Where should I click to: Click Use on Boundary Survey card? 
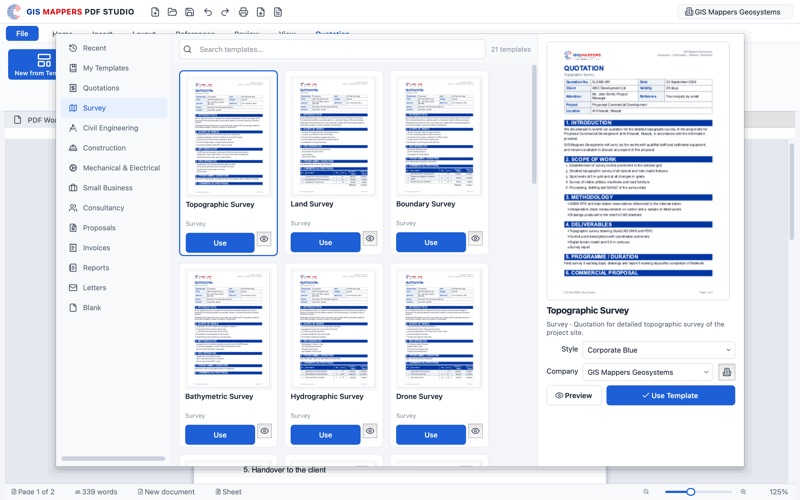[x=431, y=242]
